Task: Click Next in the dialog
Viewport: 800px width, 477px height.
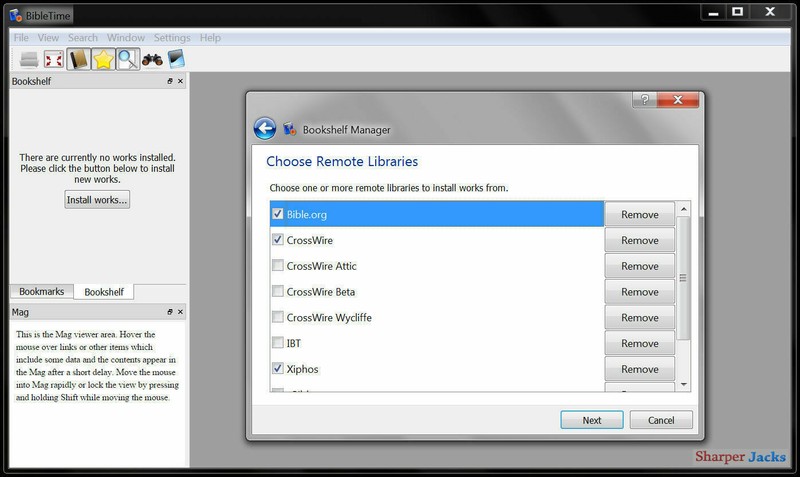Action: point(592,420)
